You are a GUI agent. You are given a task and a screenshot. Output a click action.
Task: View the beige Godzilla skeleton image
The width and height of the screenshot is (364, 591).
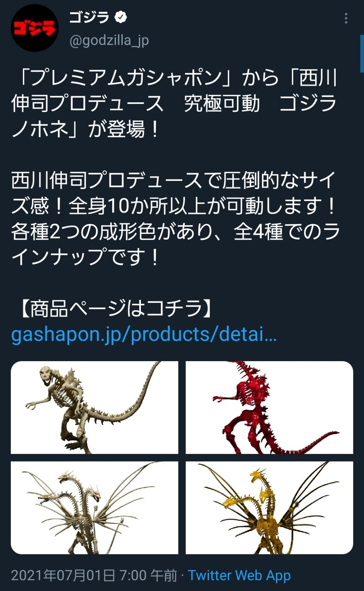pyautogui.click(x=95, y=408)
